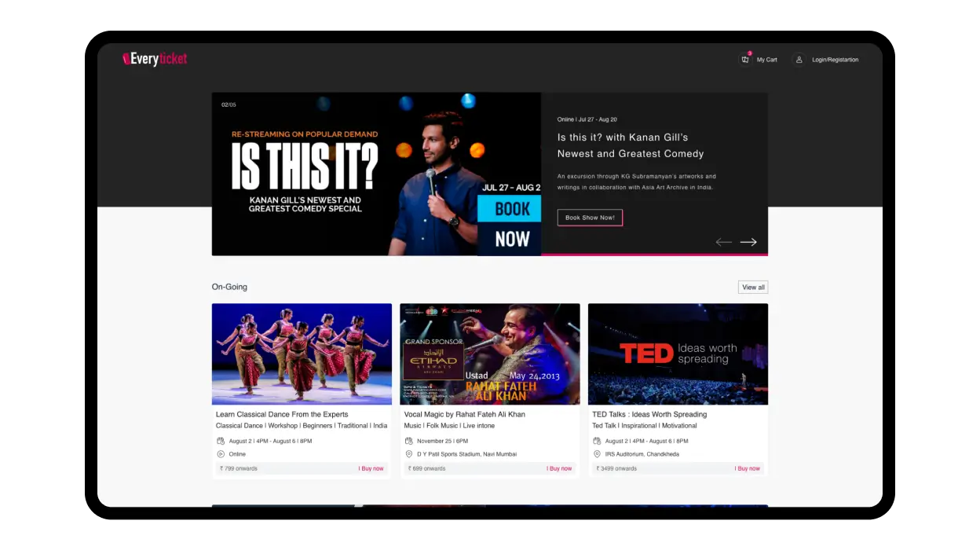Open the shopping cart icon
The width and height of the screenshot is (980, 550).
pyautogui.click(x=745, y=60)
